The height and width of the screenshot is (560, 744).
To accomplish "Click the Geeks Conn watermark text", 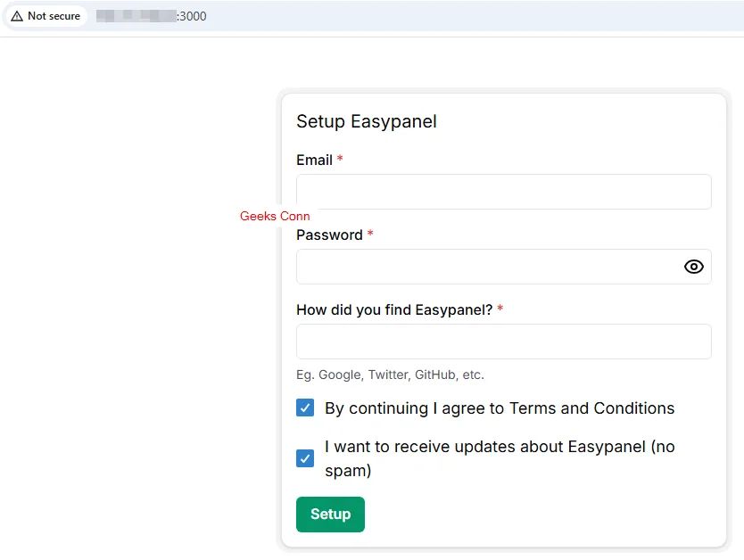I will tap(275, 216).
